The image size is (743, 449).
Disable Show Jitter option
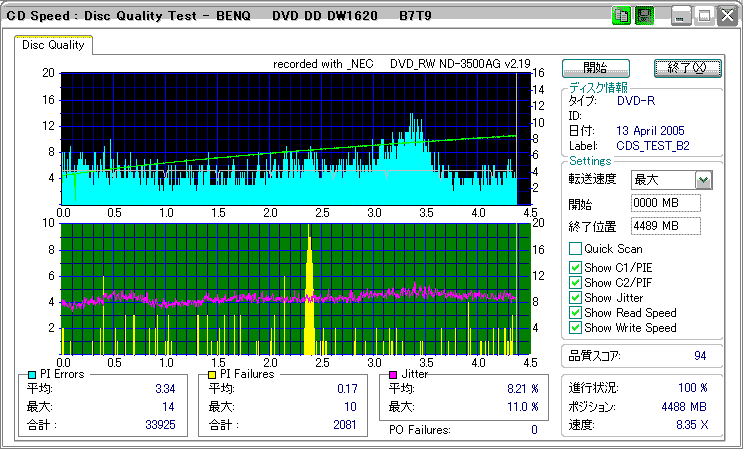pyautogui.click(x=575, y=297)
